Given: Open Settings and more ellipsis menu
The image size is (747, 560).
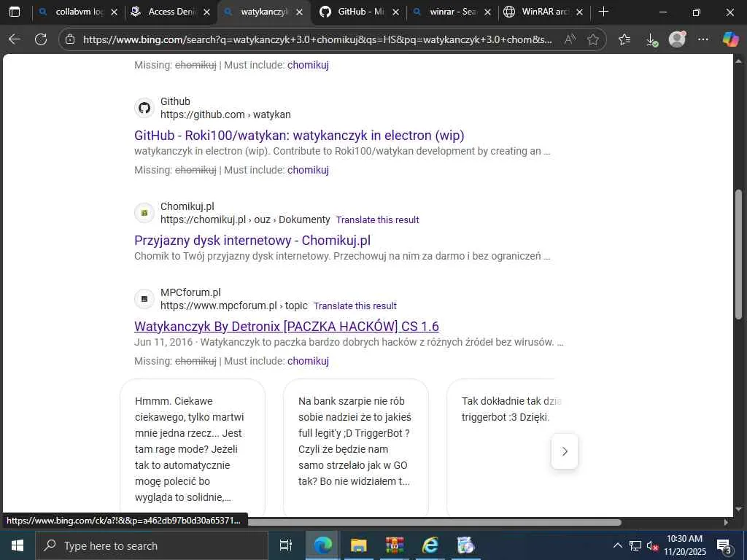Looking at the screenshot, I should click(703, 39).
